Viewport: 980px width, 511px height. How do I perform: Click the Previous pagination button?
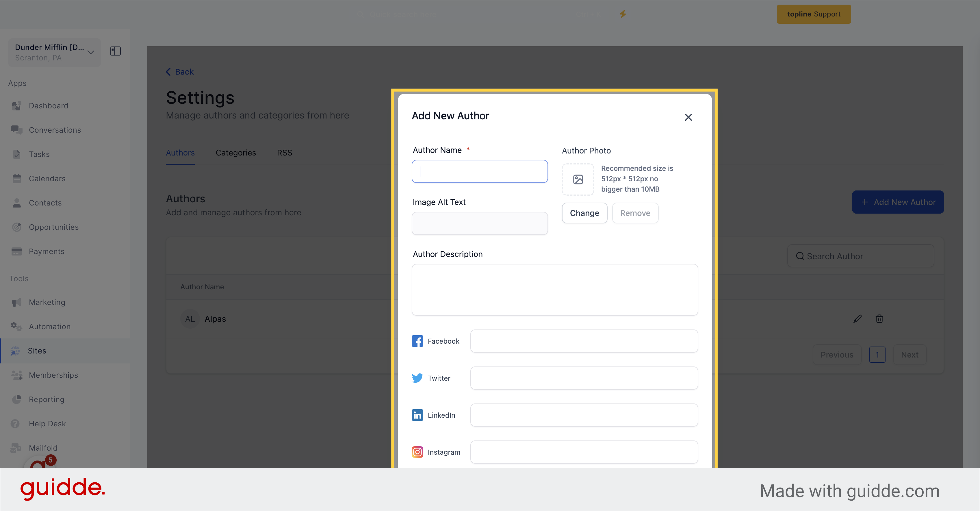coord(837,355)
